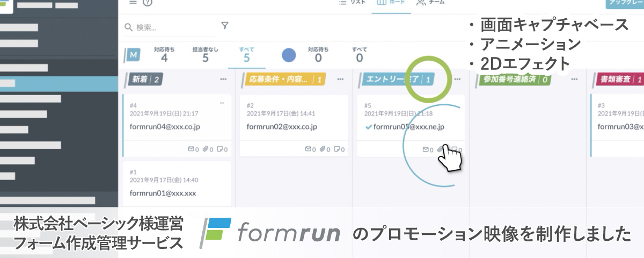Select the すべて 5 filter

click(246, 55)
